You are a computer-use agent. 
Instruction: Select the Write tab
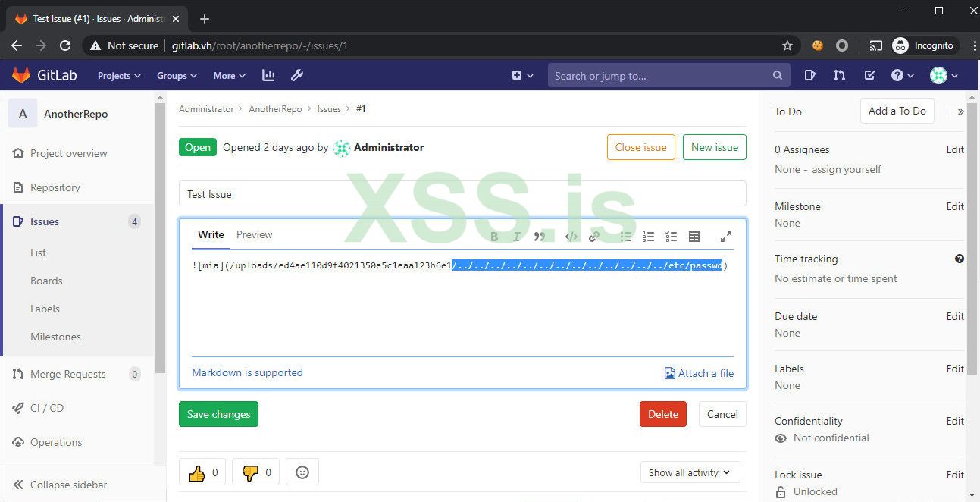click(x=211, y=234)
